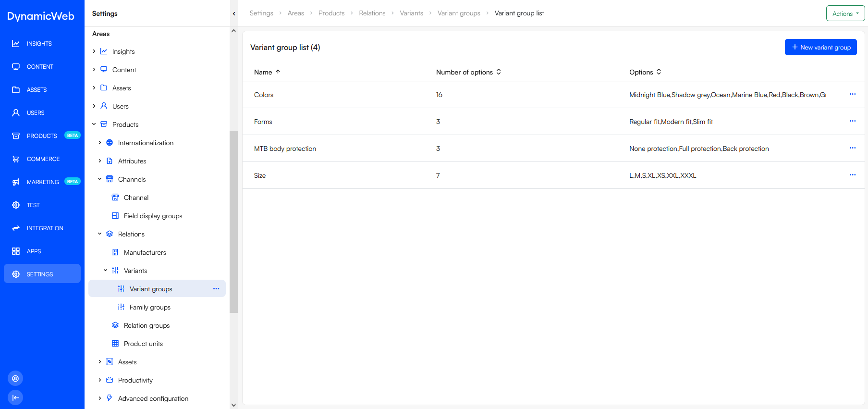Collapse the Channels node
Screen dimensions: 868x409
(100, 179)
